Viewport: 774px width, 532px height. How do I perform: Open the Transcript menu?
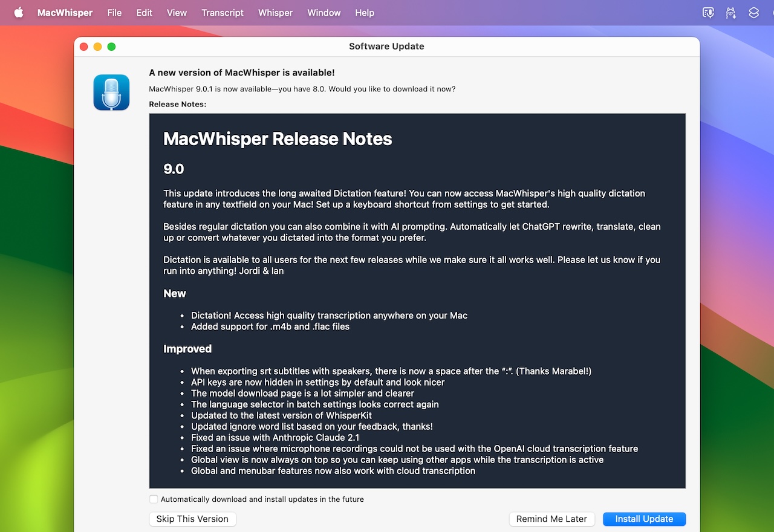223,13
